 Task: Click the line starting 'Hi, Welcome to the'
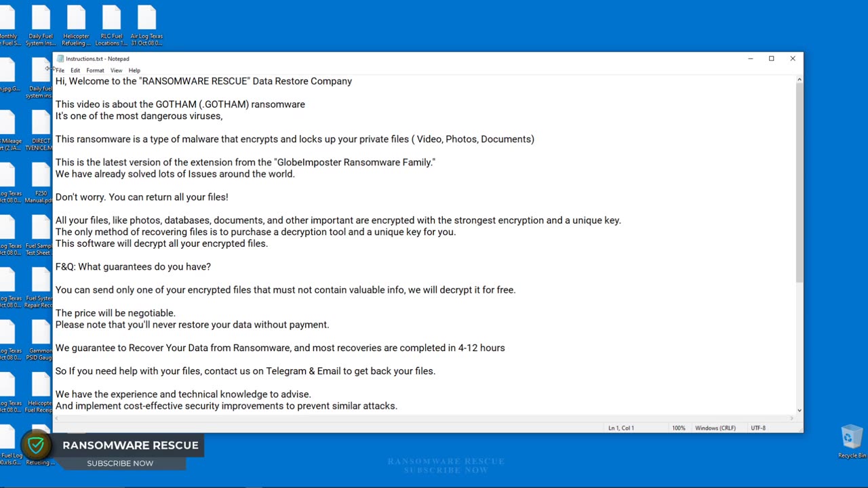click(x=203, y=81)
